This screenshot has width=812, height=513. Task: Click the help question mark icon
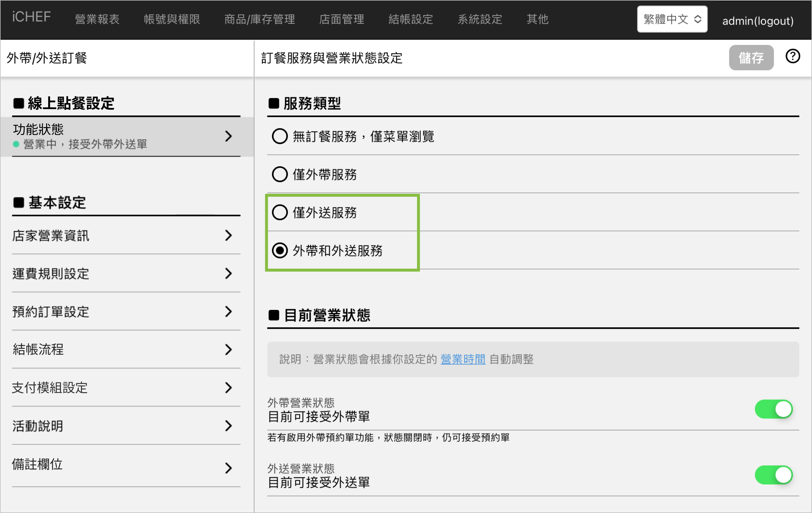pyautogui.click(x=793, y=56)
